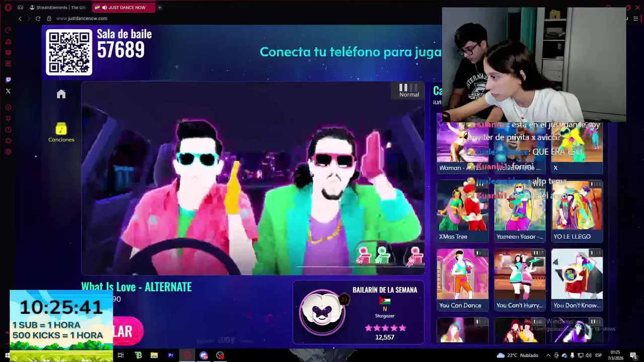Select the You Don't Know song card
This screenshot has width=644, height=362.
click(x=577, y=280)
